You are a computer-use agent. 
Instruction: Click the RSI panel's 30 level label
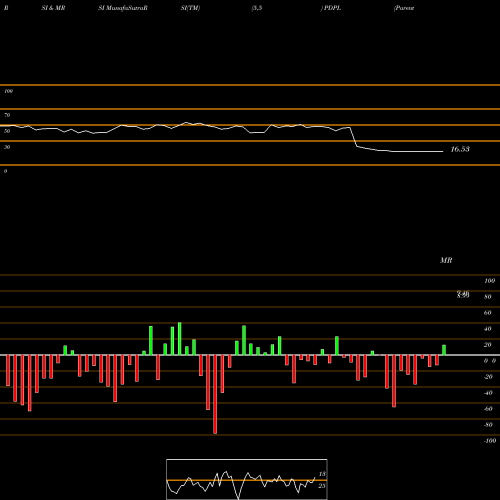click(x=7, y=147)
